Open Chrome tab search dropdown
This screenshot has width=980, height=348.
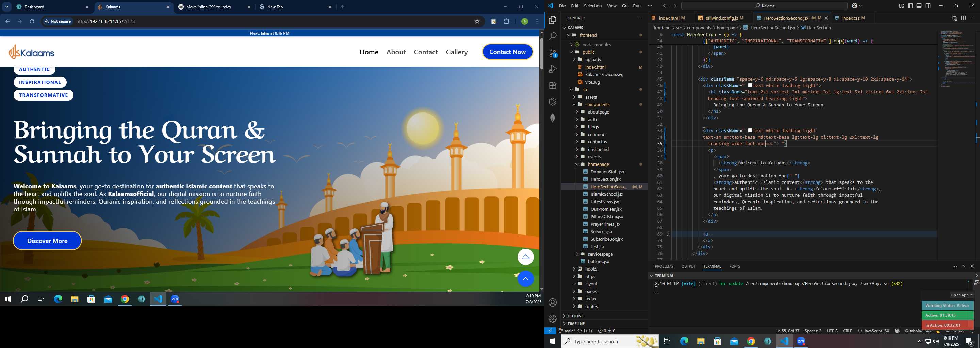(x=7, y=7)
